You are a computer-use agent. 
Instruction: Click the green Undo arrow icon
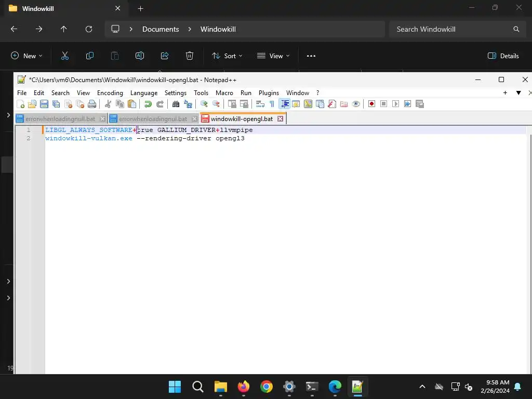pyautogui.click(x=148, y=104)
